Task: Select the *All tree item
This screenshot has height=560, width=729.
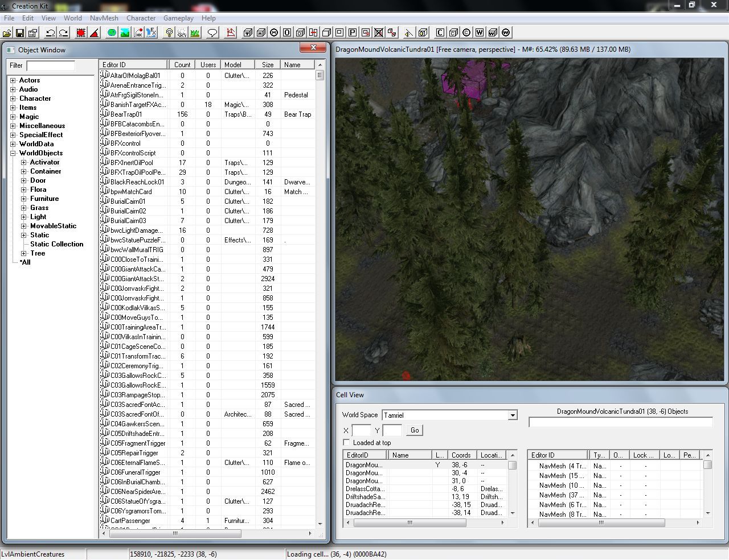Action: (x=25, y=262)
